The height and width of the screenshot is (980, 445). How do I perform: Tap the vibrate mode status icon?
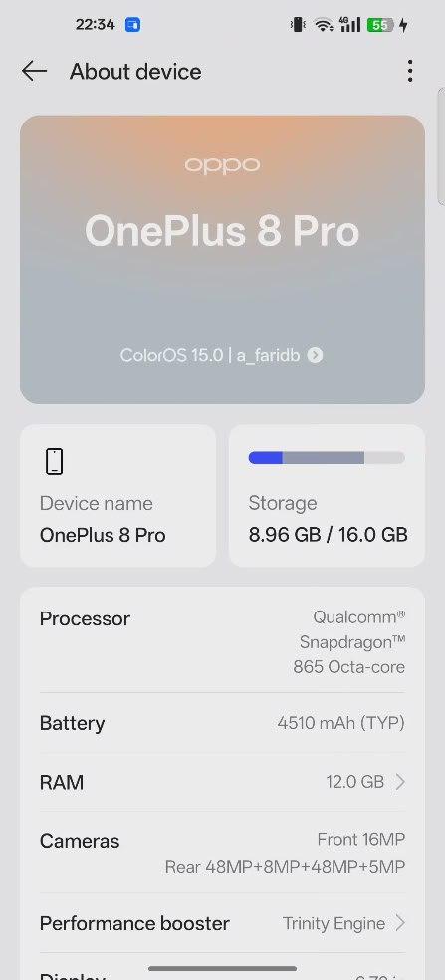tap(298, 25)
